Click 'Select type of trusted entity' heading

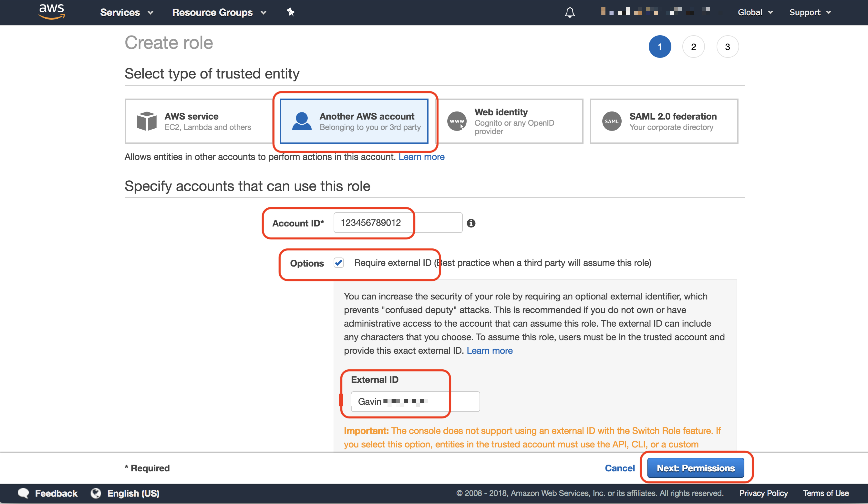[212, 74]
